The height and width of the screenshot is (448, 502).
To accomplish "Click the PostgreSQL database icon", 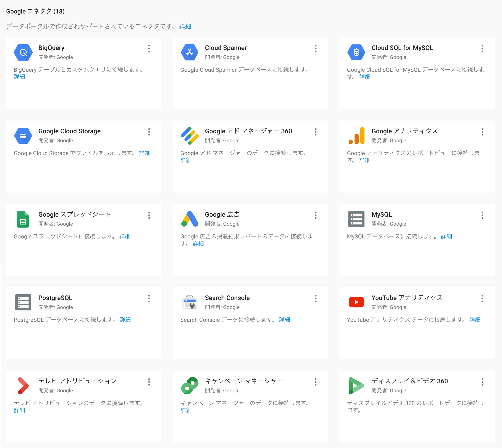I will click(23, 302).
